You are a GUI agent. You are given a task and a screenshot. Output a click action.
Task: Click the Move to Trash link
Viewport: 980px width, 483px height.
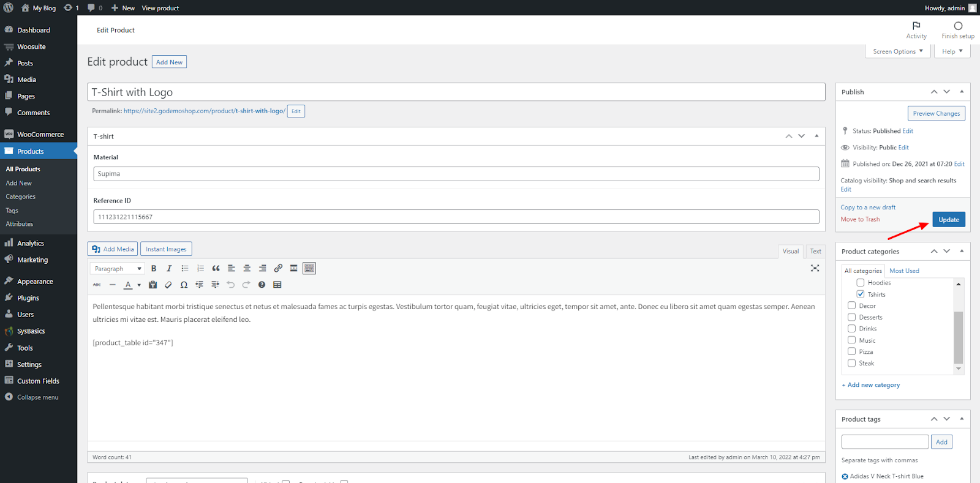pyautogui.click(x=860, y=219)
